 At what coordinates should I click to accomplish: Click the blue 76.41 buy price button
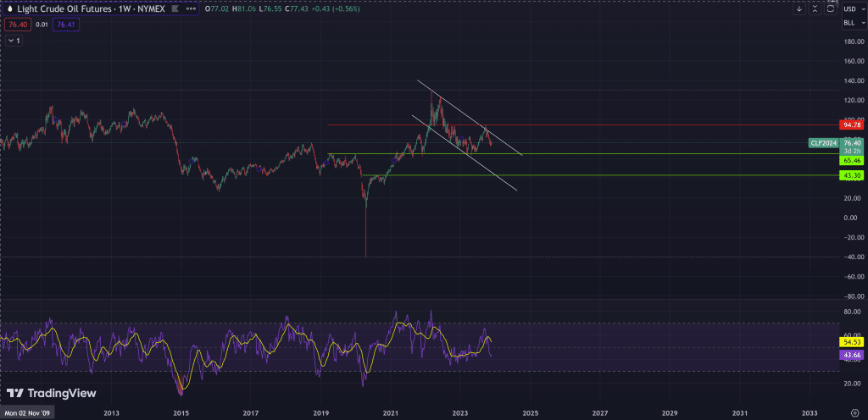65,25
